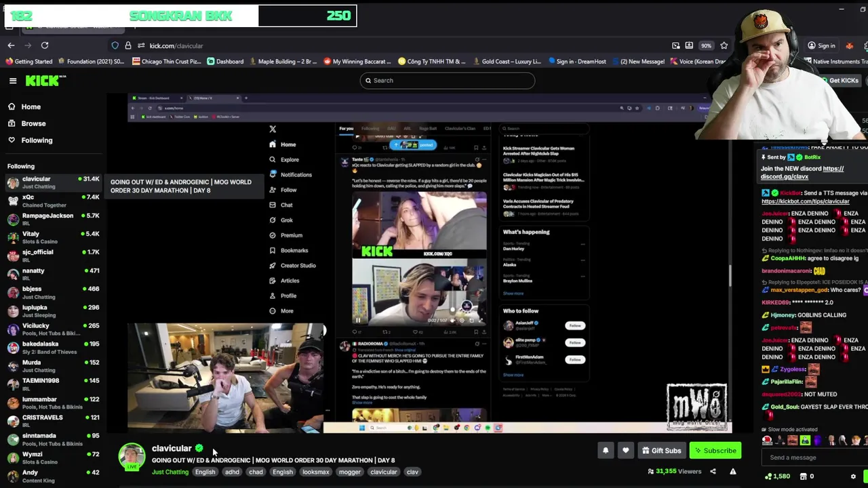Screen dimensions: 868x488
Task: Open xQc channel in Following list
Action: tap(53, 201)
